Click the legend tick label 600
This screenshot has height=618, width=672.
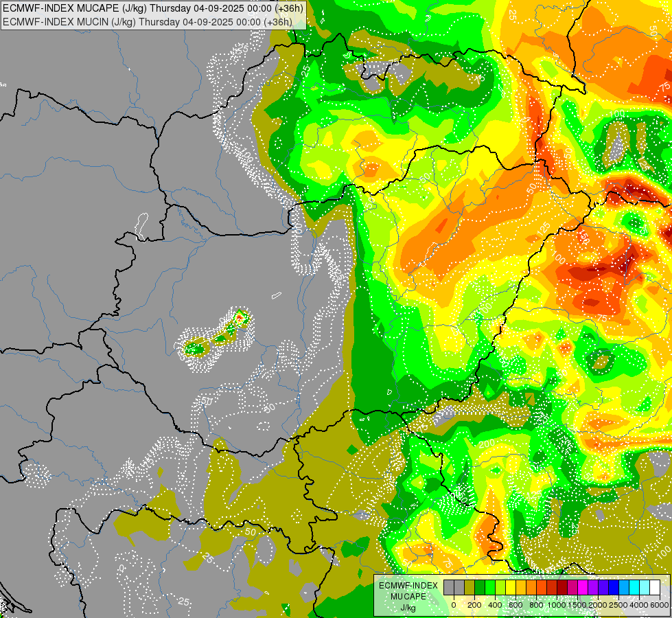click(515, 605)
